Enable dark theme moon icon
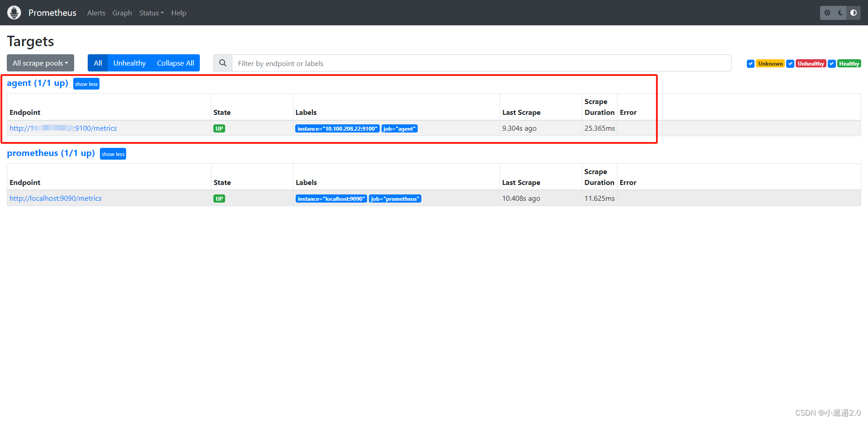This screenshot has height=421, width=868. point(840,13)
